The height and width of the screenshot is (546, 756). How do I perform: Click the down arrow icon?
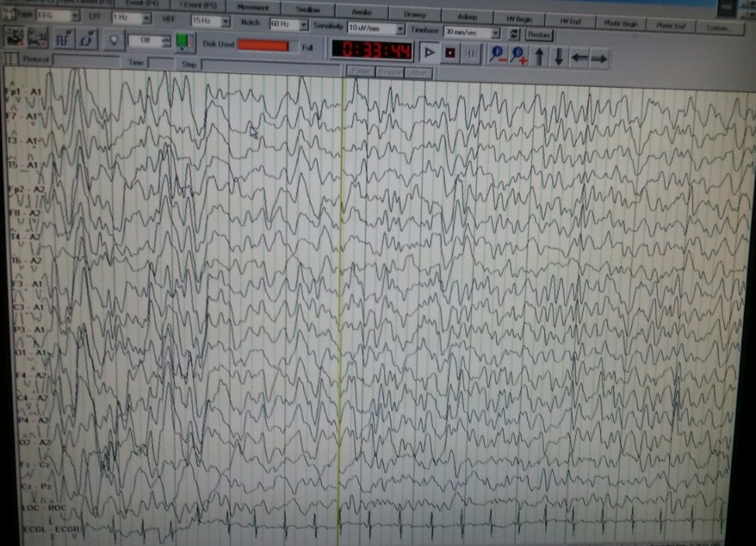coord(559,57)
